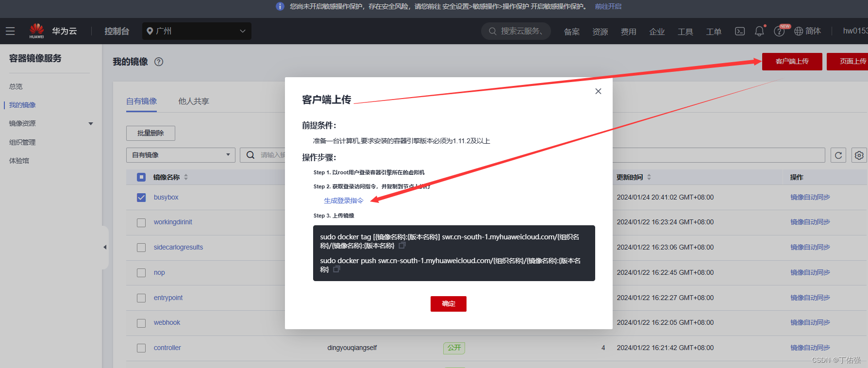Check the sidecarlogresults checkbox

[141, 248]
